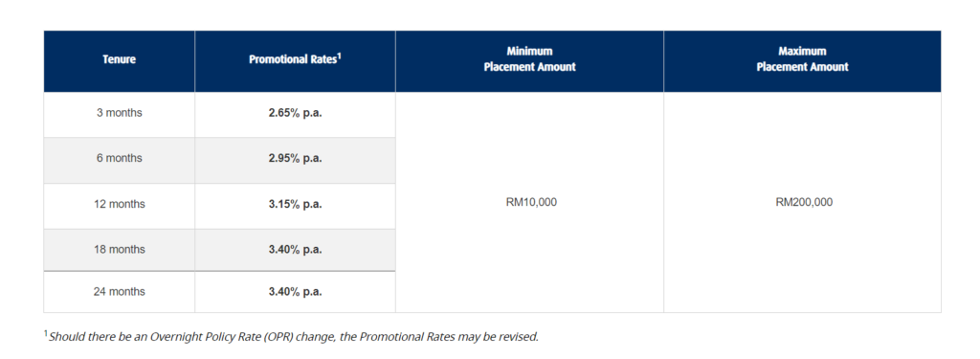Select the 18 months tenure cell
980x359 pixels.
(119, 250)
